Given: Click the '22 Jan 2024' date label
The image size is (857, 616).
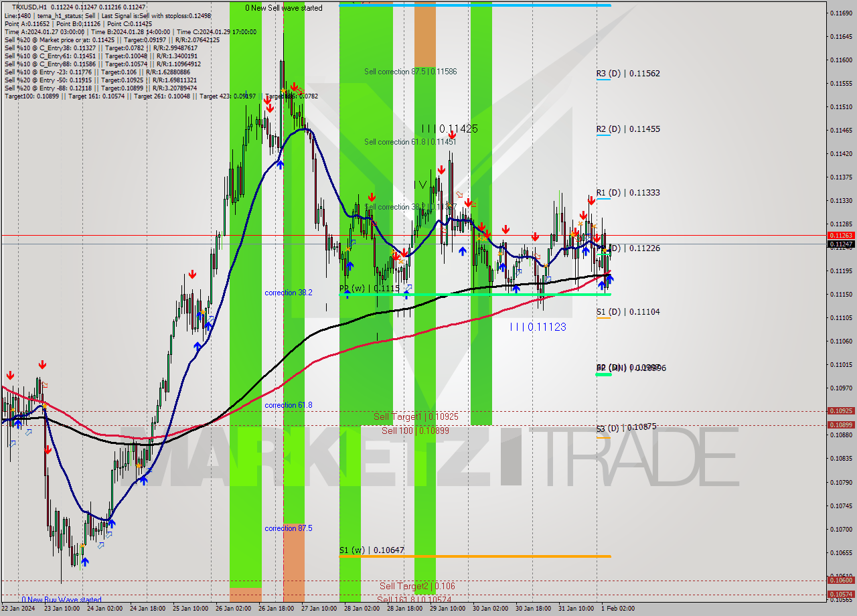Looking at the screenshot, I should (x=17, y=609).
